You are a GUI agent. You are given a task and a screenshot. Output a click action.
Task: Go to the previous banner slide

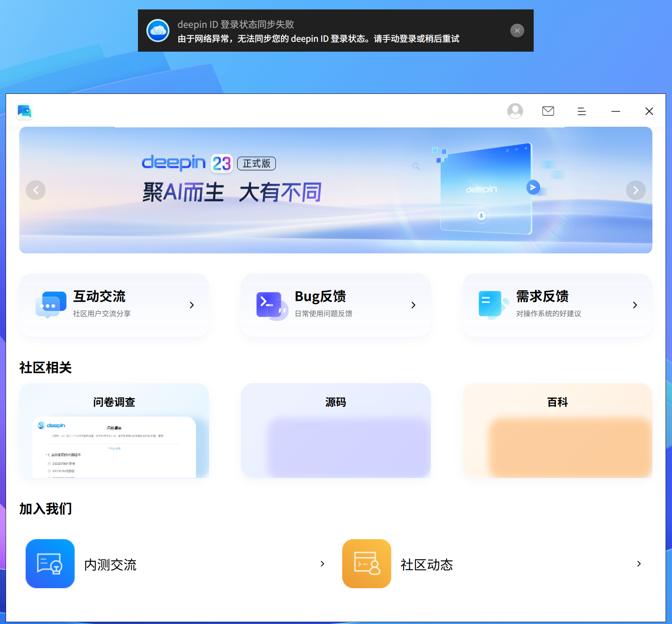tap(36, 190)
